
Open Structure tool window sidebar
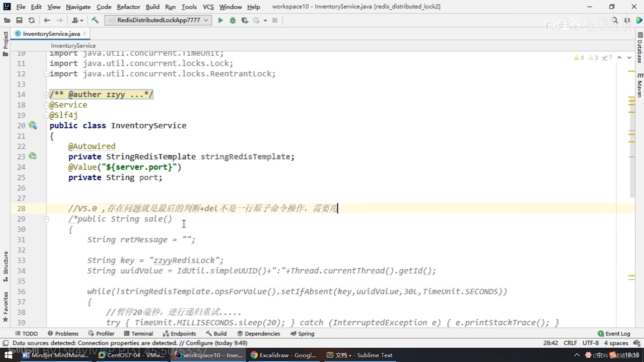pyautogui.click(x=5, y=266)
